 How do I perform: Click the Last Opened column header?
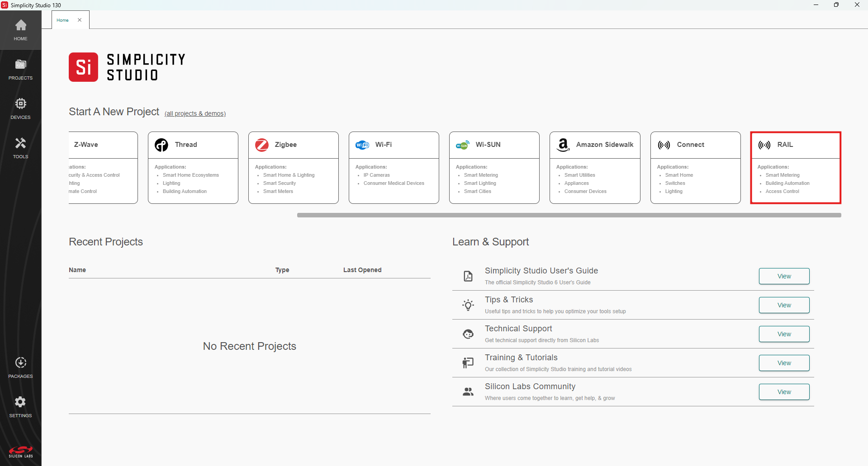click(x=362, y=270)
